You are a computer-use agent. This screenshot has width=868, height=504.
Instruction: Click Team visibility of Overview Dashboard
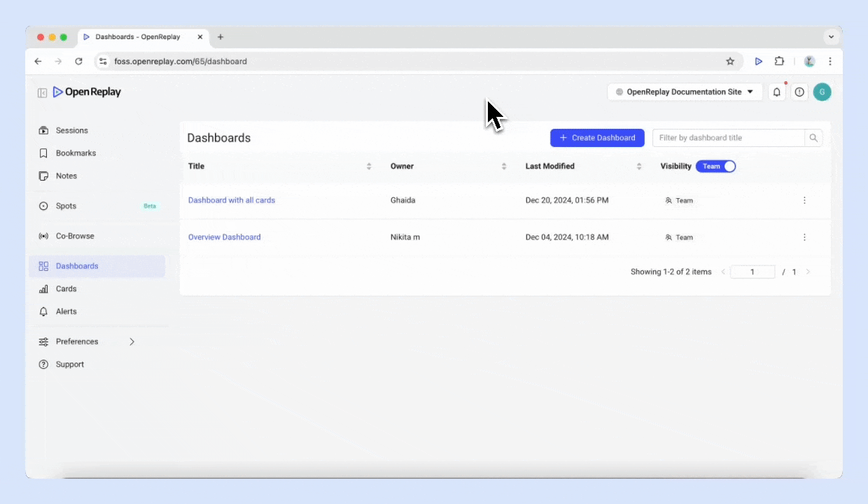click(679, 237)
